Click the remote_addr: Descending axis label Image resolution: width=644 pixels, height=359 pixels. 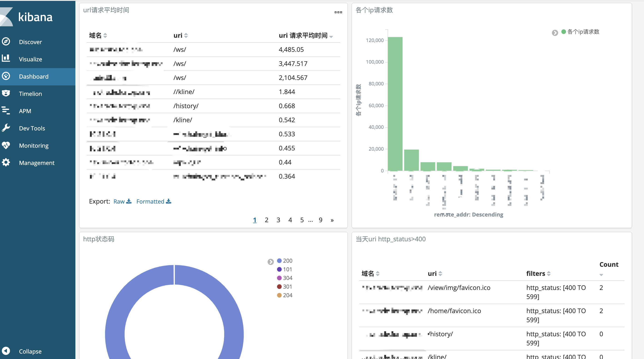click(468, 214)
